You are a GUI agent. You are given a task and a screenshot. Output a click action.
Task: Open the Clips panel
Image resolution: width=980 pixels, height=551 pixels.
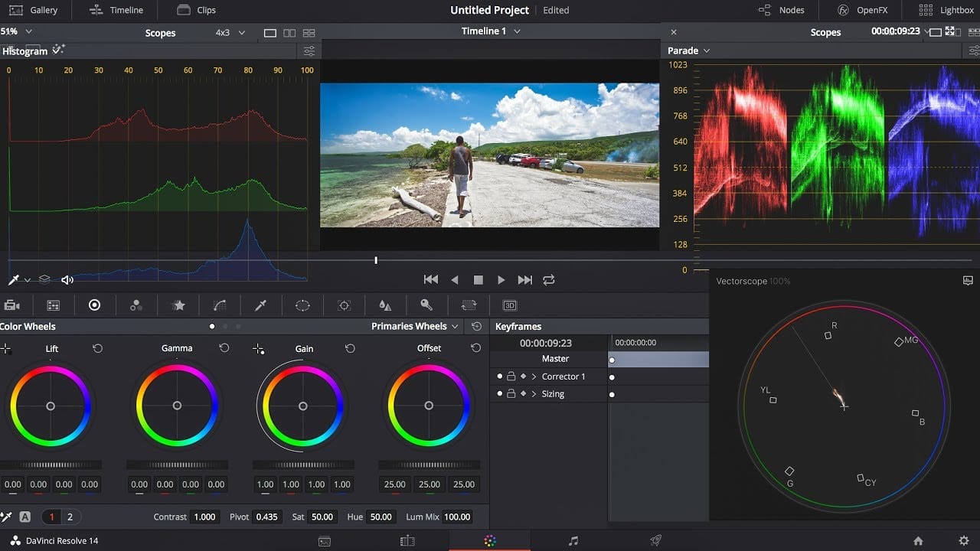point(196,10)
